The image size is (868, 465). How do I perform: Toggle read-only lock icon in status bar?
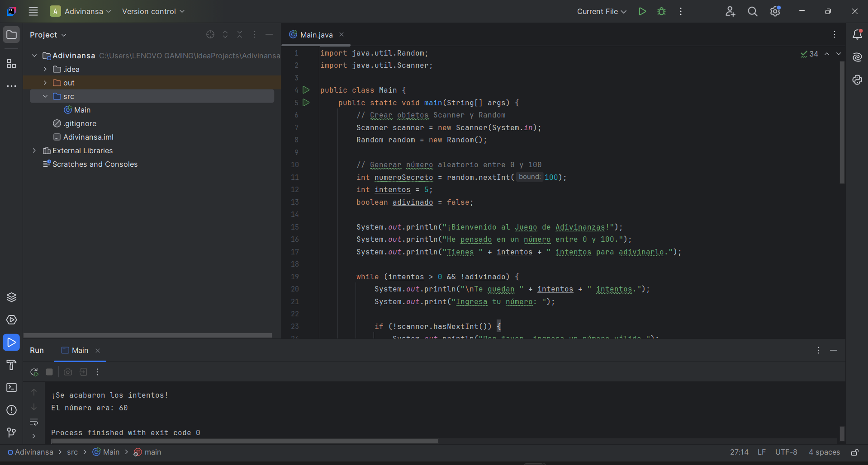[x=855, y=452]
